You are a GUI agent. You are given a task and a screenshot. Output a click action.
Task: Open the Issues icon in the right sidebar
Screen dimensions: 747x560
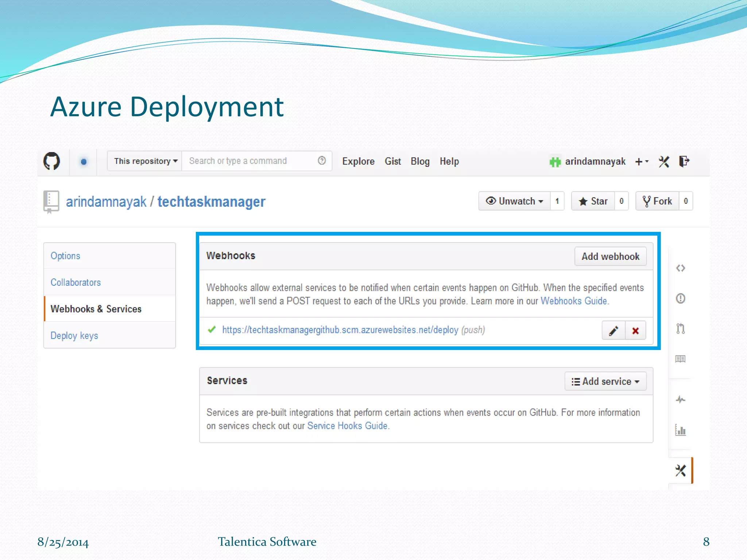coord(680,299)
